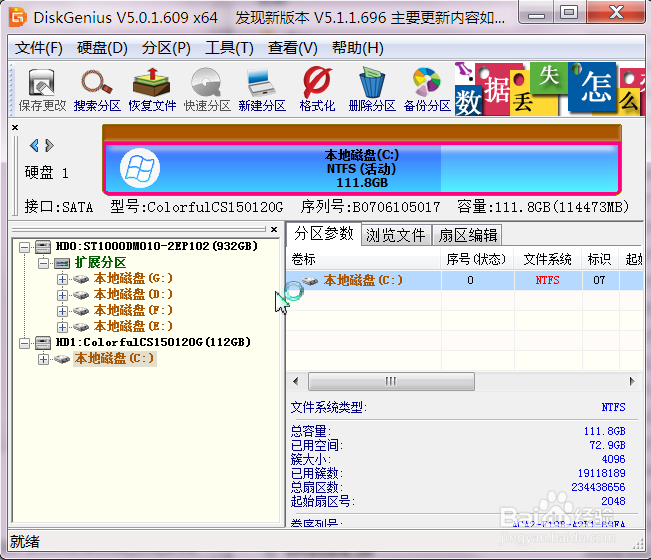The height and width of the screenshot is (560, 651).
Task: Go to next disk with right arrow
Action: click(x=49, y=145)
